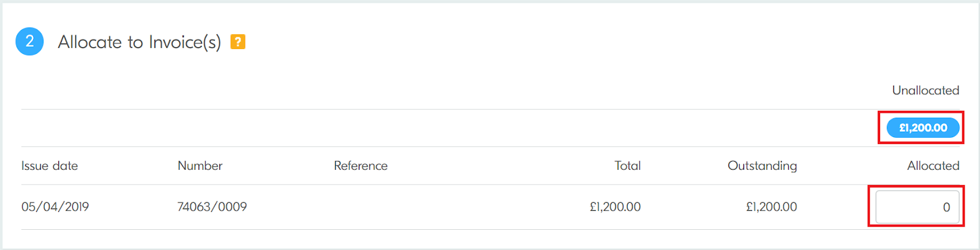Click the Outstanding column header
This screenshot has width=980, height=250.
762,165
